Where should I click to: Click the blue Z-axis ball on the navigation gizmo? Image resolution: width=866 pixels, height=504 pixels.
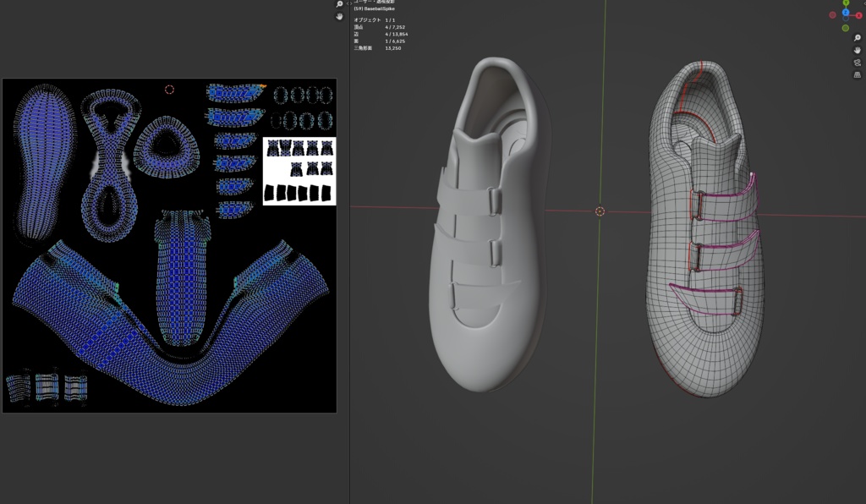pos(846,12)
